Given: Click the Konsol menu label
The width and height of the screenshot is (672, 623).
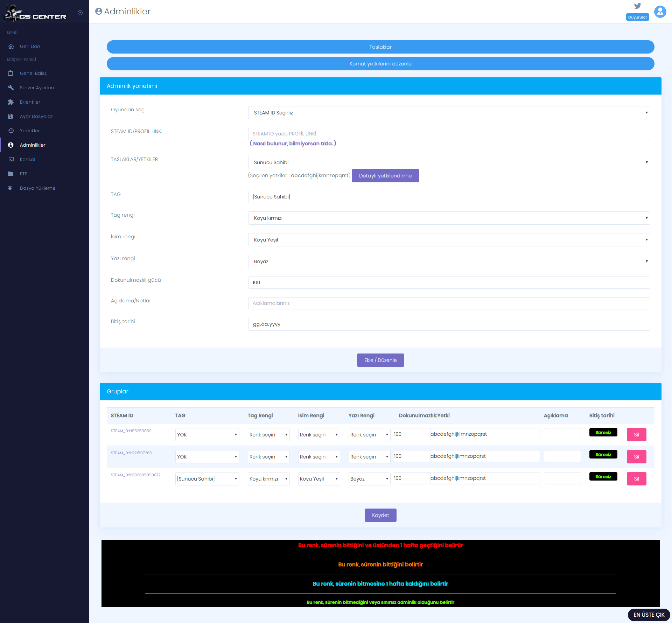Looking at the screenshot, I should (28, 159).
